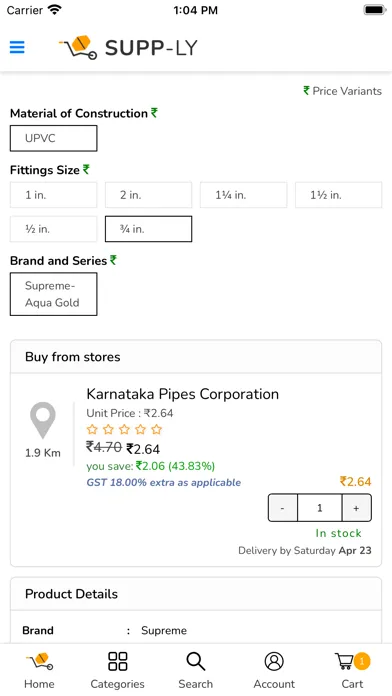Open Karnataka Pipes Corporation store name
The image size is (392, 696).
[x=182, y=394]
